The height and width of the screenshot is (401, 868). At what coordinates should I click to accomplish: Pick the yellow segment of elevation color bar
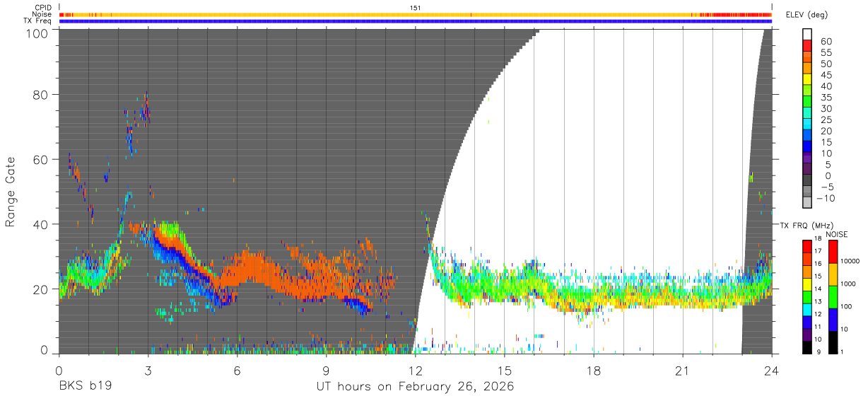807,79
